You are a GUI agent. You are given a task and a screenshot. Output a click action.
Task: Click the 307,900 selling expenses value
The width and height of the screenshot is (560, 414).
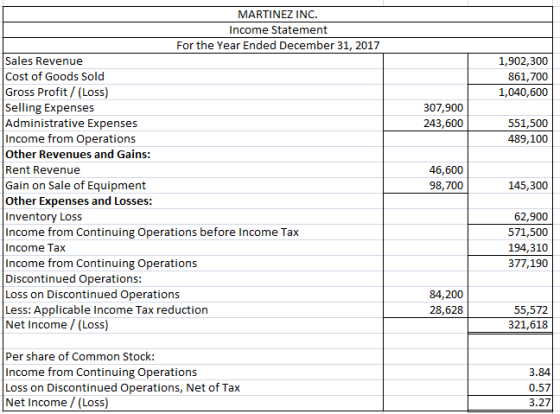coord(443,108)
